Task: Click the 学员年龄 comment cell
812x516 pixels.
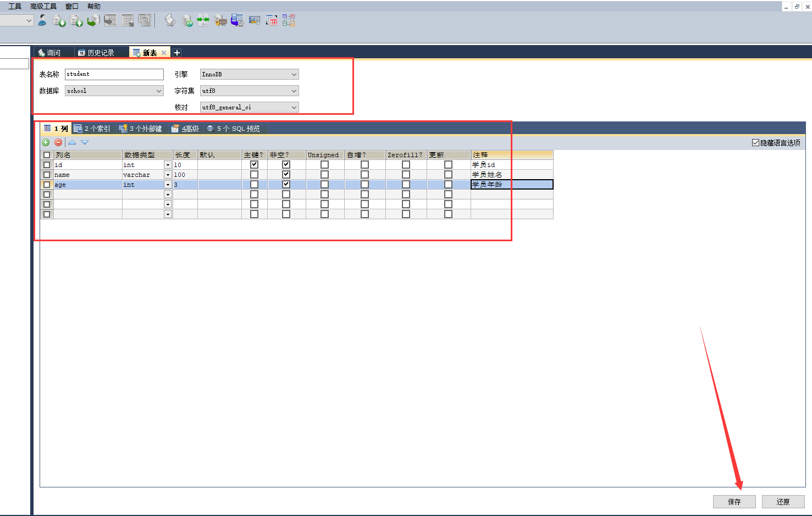Action: coord(512,185)
